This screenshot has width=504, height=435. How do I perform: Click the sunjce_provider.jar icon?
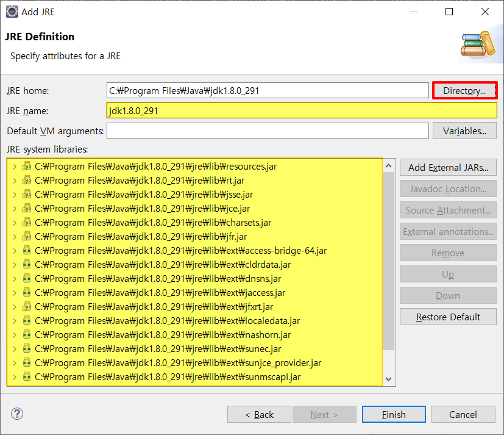click(27, 363)
